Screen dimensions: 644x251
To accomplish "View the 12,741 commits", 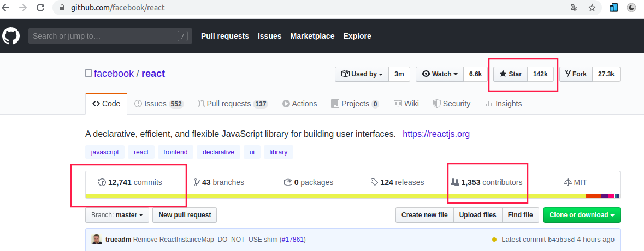I will pyautogui.click(x=130, y=182).
